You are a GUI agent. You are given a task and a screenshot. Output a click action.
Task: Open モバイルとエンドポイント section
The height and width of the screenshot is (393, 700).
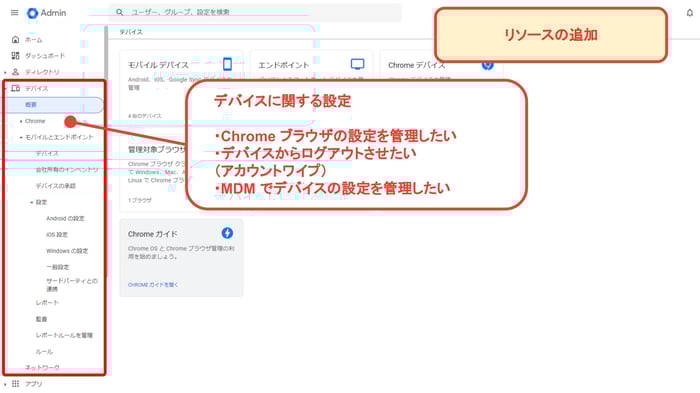[59, 137]
